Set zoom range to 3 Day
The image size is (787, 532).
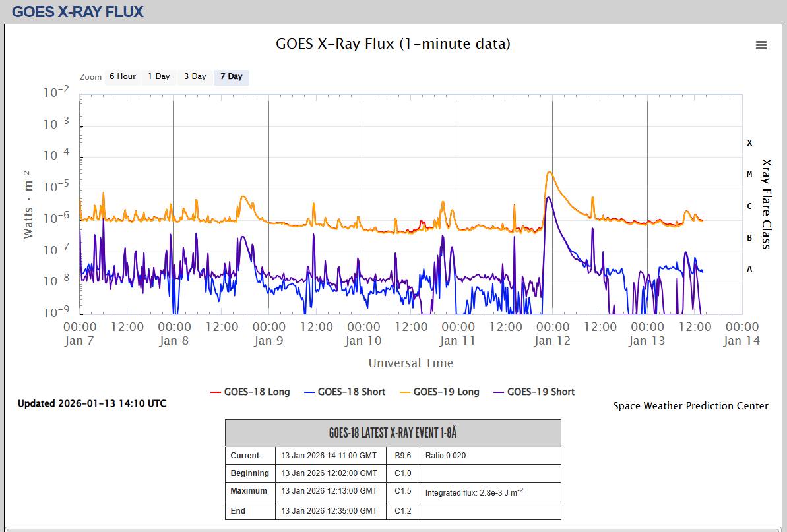(x=195, y=76)
